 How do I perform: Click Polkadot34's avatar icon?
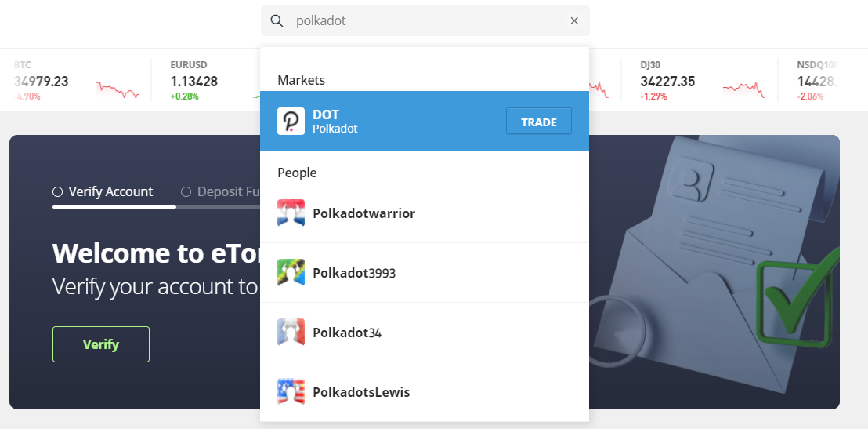291,333
